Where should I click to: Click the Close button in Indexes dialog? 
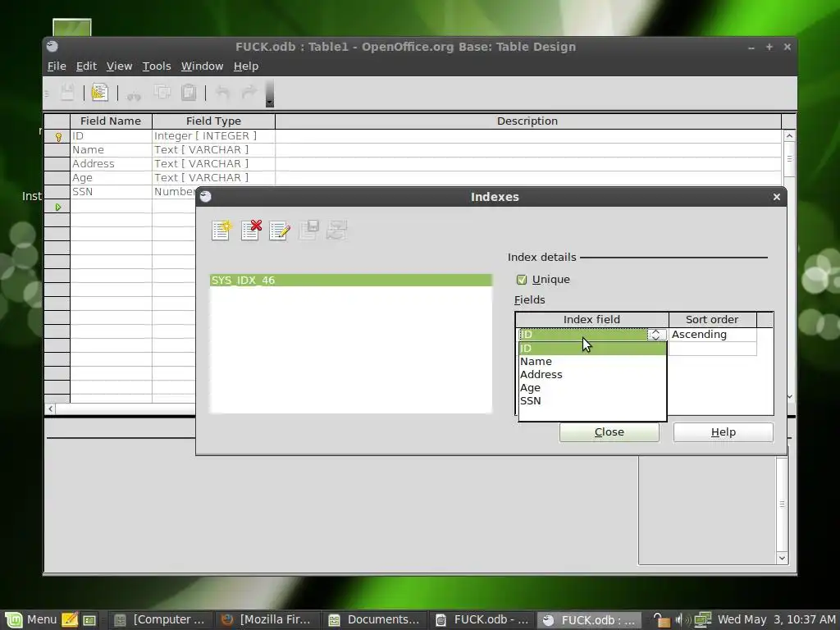tap(609, 432)
